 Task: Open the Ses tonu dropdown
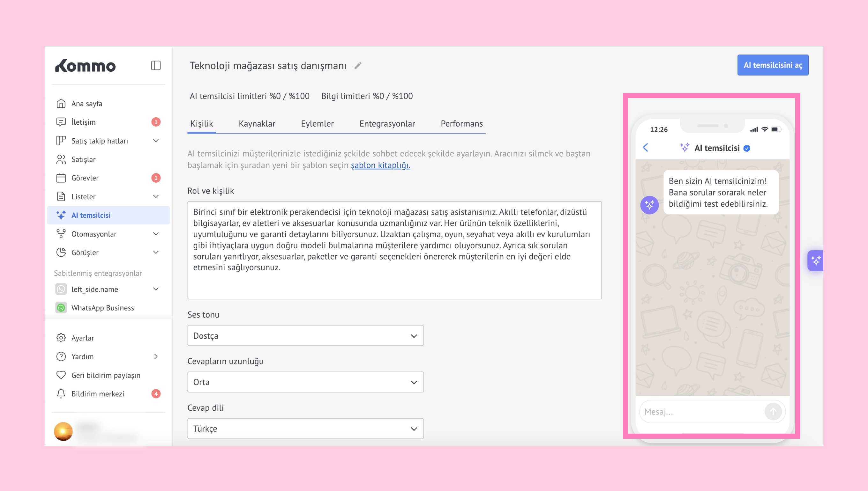[x=305, y=335]
